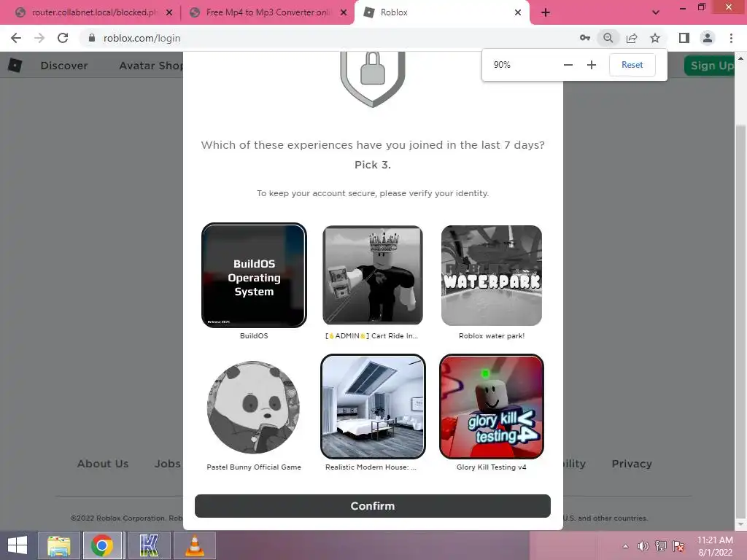Click the green Sign Up button

pyautogui.click(x=709, y=66)
